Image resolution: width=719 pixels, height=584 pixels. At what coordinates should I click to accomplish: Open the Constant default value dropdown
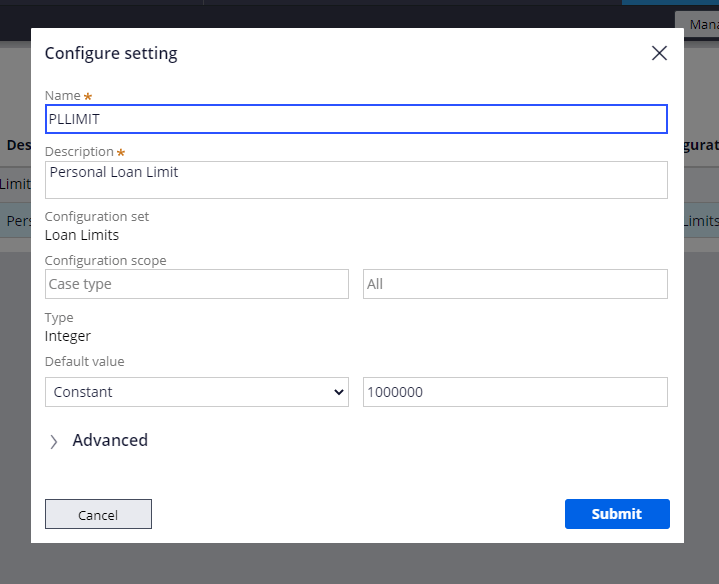click(x=196, y=392)
